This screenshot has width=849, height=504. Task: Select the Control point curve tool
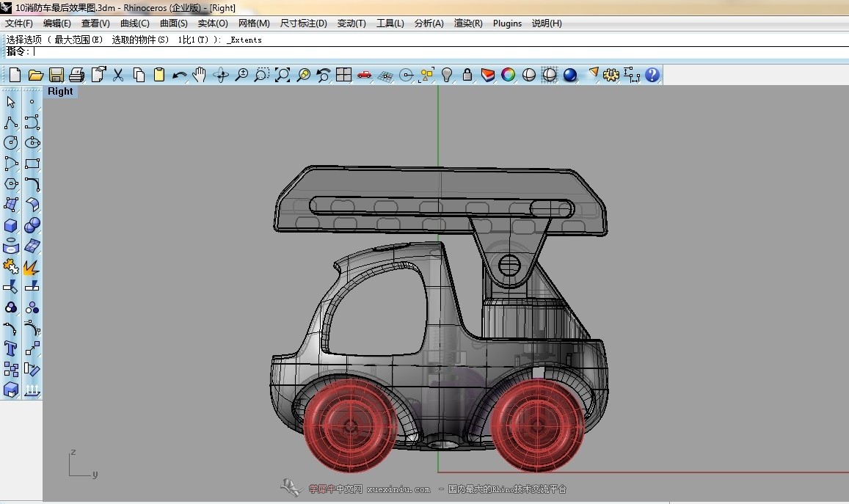pyautogui.click(x=32, y=123)
